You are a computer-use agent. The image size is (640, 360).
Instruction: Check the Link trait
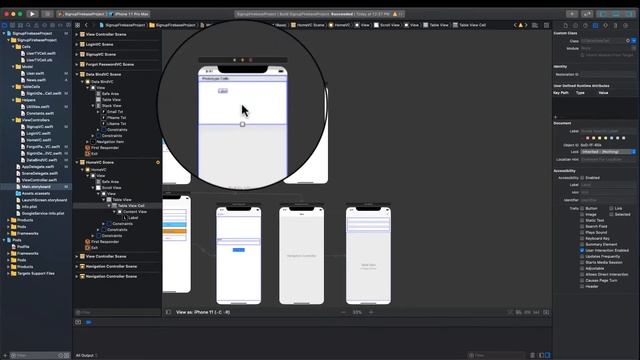pyautogui.click(x=611, y=208)
